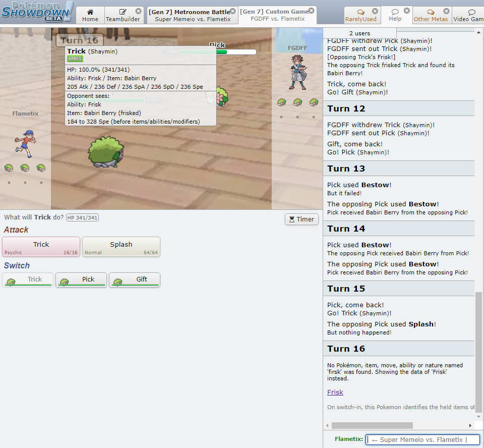Click Flametix's rightmost Shaymin team icon
The width and height of the screenshot is (484, 448).
click(41, 168)
